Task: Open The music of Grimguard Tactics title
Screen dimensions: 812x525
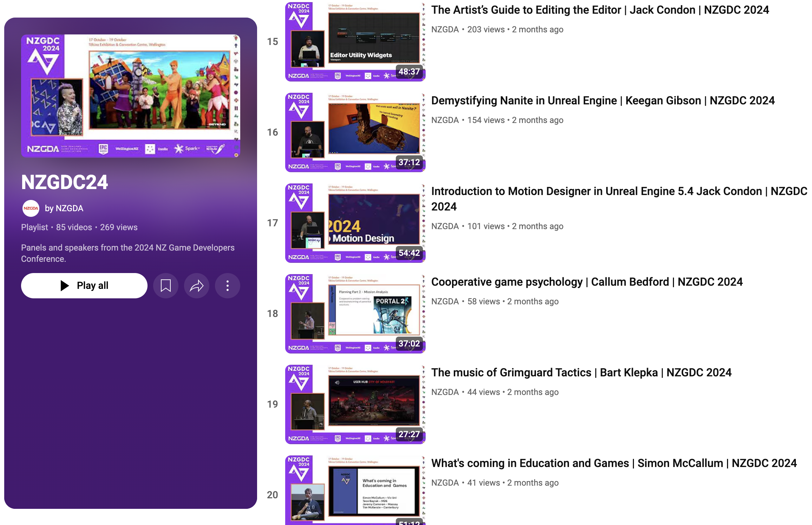Action: [581, 372]
